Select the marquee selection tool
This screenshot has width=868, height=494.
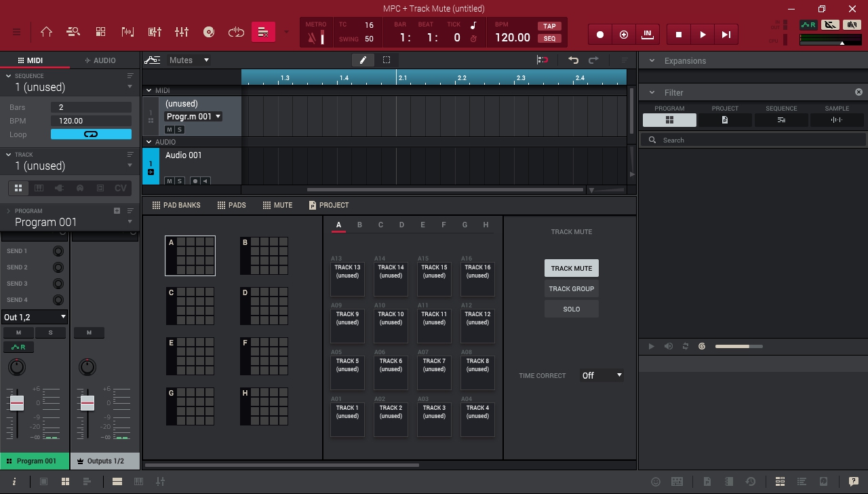tap(387, 60)
